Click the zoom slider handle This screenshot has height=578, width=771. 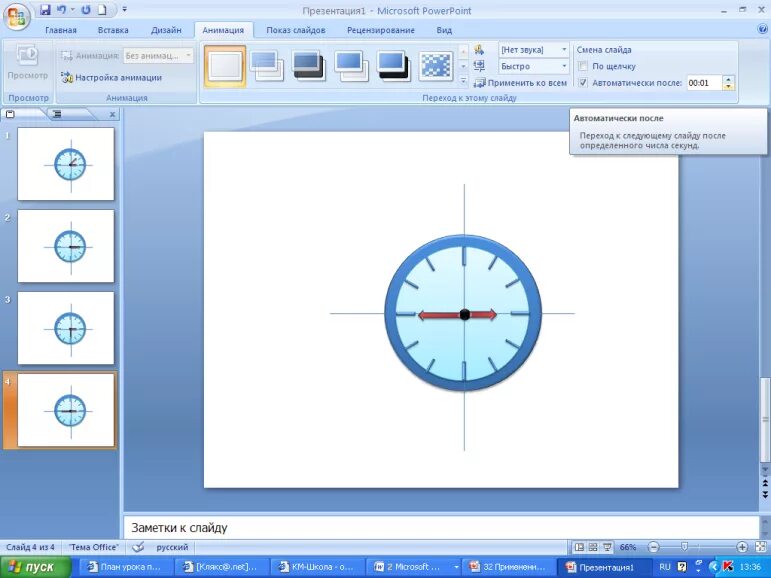(x=684, y=547)
